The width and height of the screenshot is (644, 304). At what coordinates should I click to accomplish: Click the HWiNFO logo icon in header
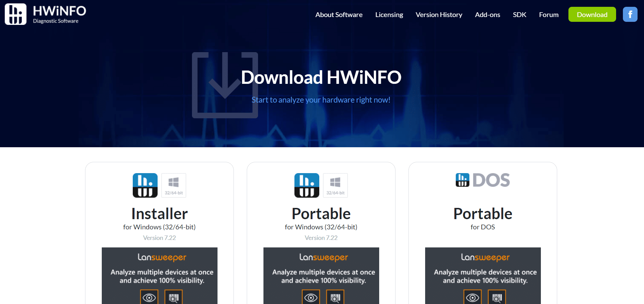coord(16,14)
